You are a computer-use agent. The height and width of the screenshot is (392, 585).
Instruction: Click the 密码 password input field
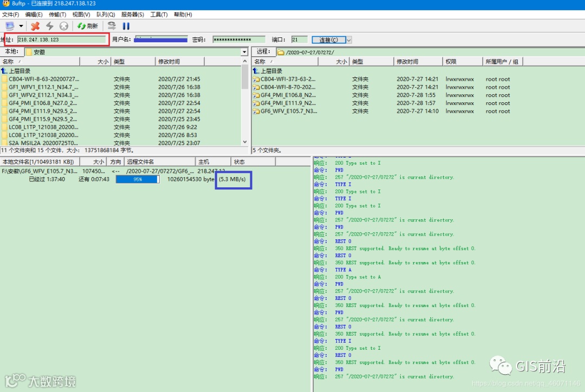tap(239, 40)
